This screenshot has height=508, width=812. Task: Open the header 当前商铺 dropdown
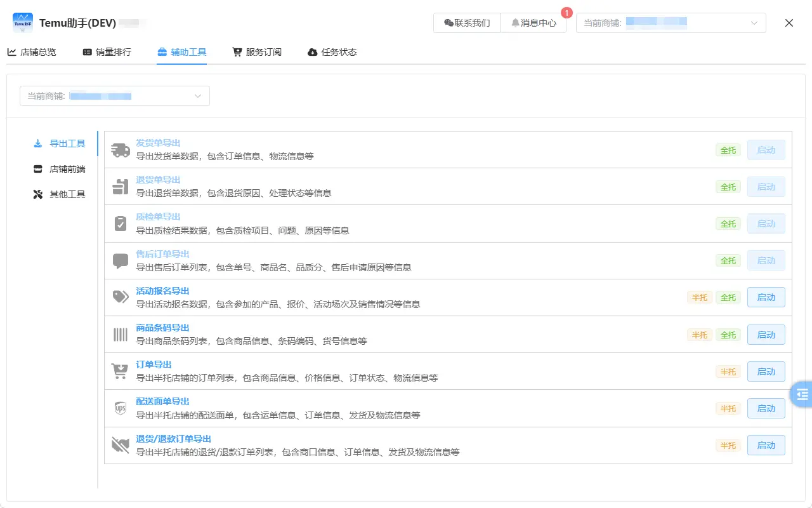pos(671,23)
